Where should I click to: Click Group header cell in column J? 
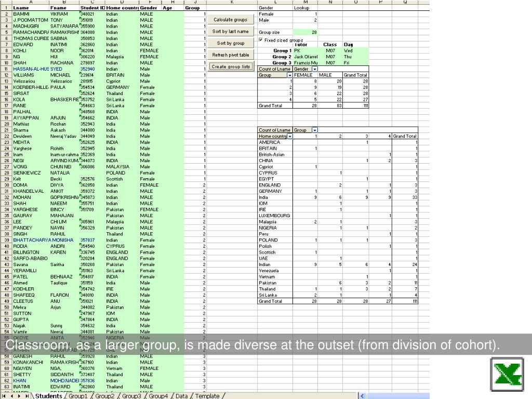coord(195,8)
